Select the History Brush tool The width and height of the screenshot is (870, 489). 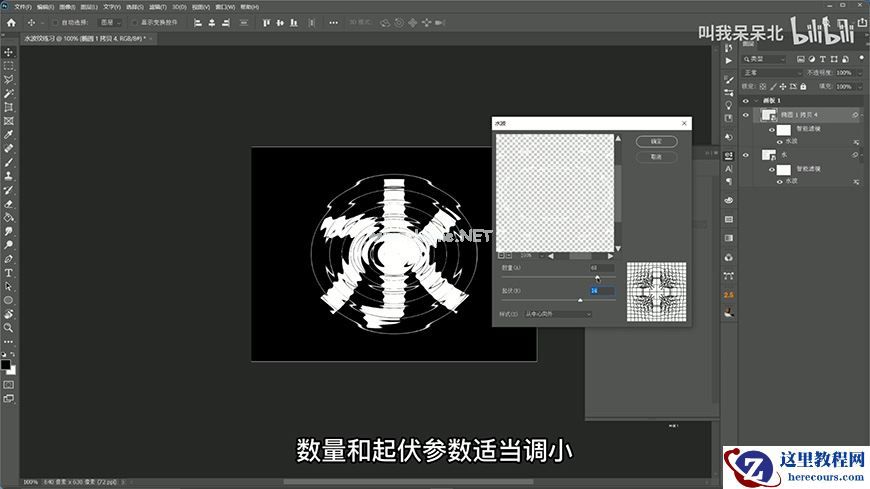pos(8,190)
